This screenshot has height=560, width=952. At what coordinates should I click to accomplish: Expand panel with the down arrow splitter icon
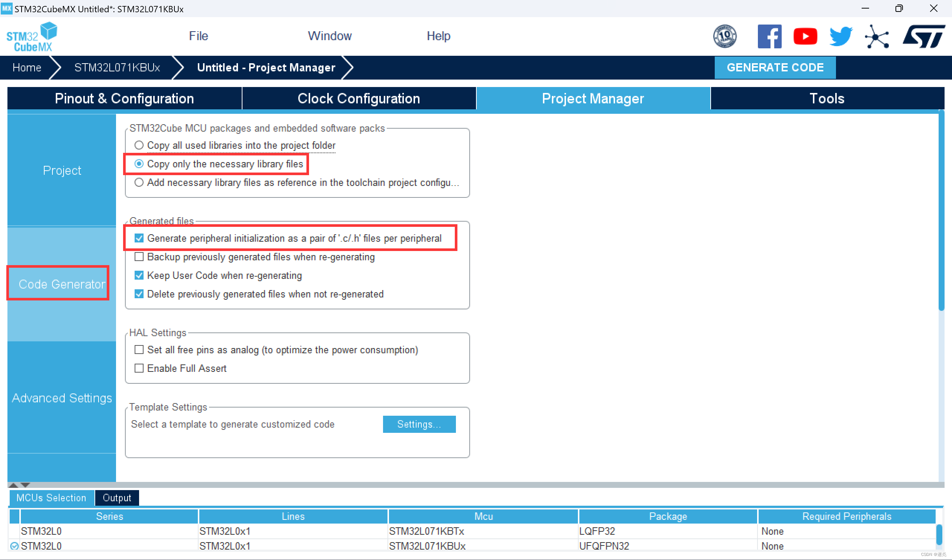click(25, 485)
